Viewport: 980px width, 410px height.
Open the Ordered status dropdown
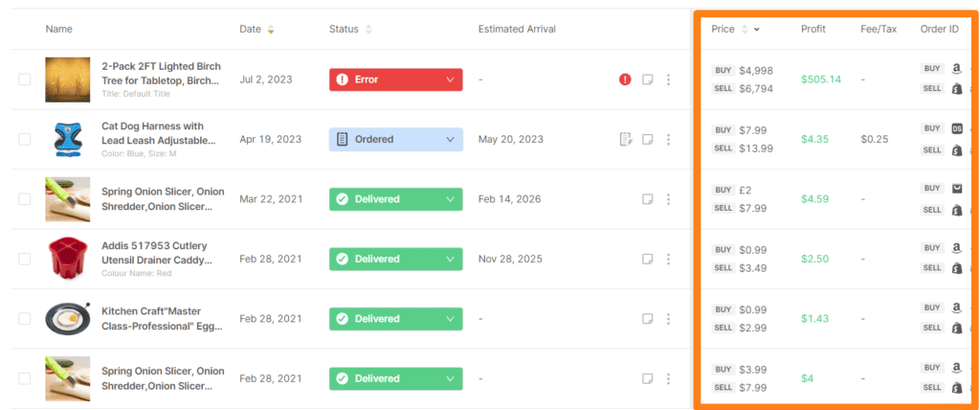[x=450, y=139]
